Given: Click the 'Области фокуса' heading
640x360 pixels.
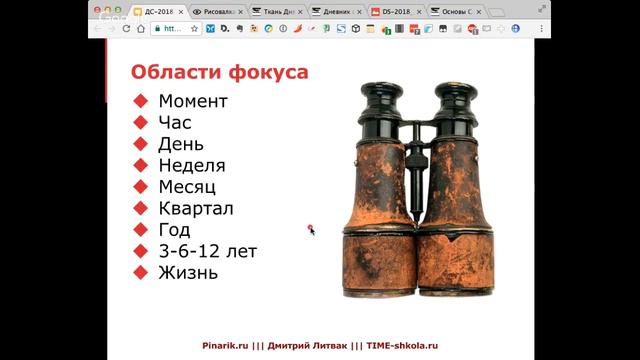Looking at the screenshot, I should click(220, 72).
